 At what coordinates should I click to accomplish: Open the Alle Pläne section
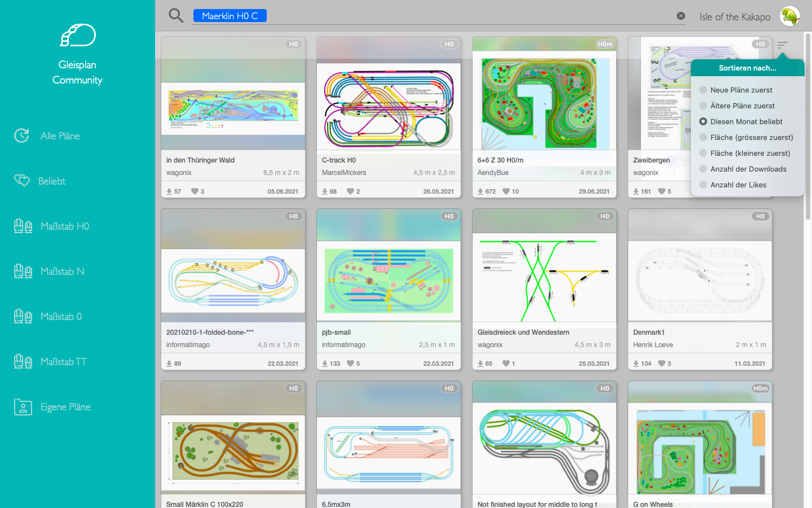coord(60,136)
